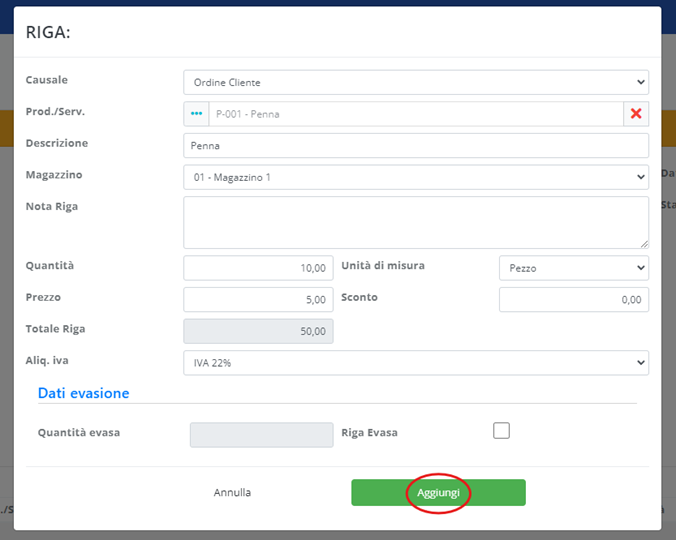Focus the Descrizione text field
This screenshot has height=540, width=676.
pos(415,146)
